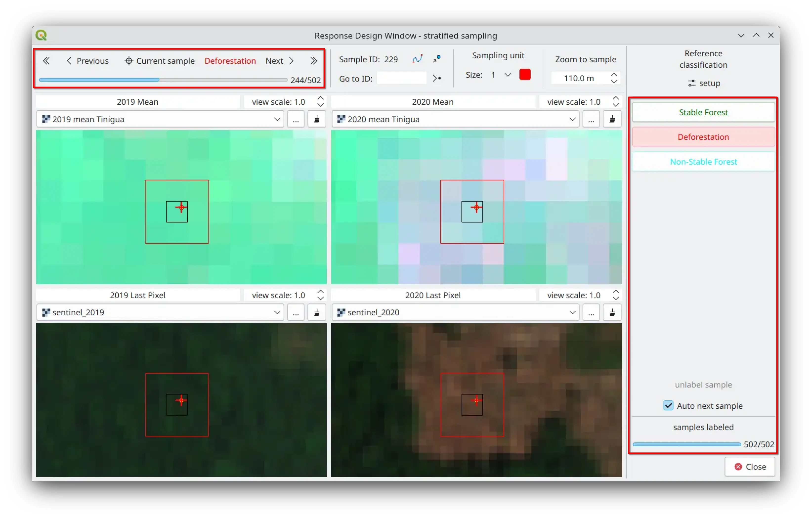The height and width of the screenshot is (519, 812).
Task: Toggle the Auto next sample checkbox
Action: click(668, 405)
